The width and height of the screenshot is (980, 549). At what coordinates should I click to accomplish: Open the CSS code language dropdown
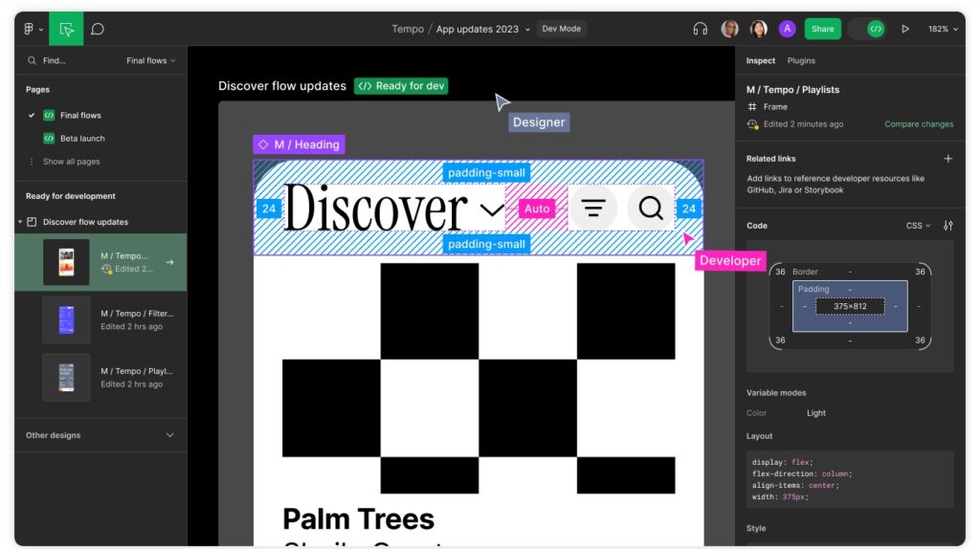pos(918,226)
